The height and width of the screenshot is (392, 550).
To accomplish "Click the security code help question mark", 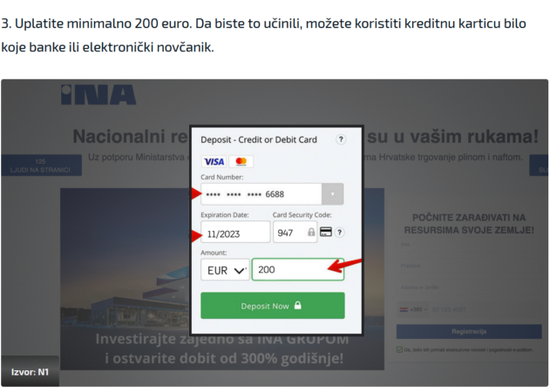I will [339, 233].
